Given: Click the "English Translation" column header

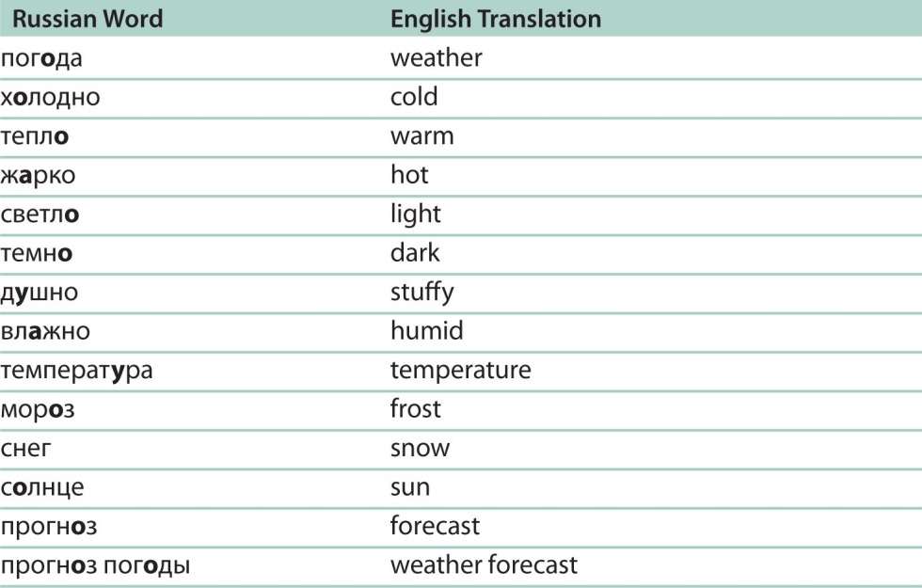Looking at the screenshot, I should (495, 19).
